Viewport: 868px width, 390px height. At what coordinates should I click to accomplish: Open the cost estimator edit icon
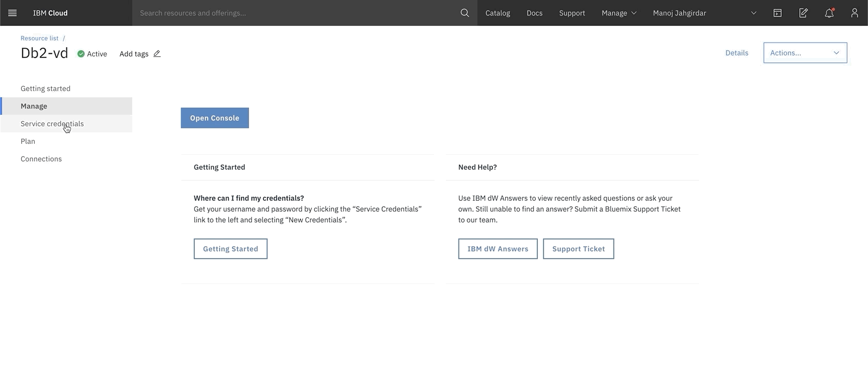click(803, 13)
